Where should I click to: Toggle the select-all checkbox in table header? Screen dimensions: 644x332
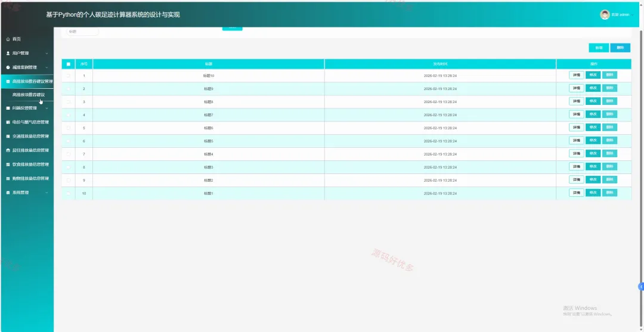pos(68,64)
